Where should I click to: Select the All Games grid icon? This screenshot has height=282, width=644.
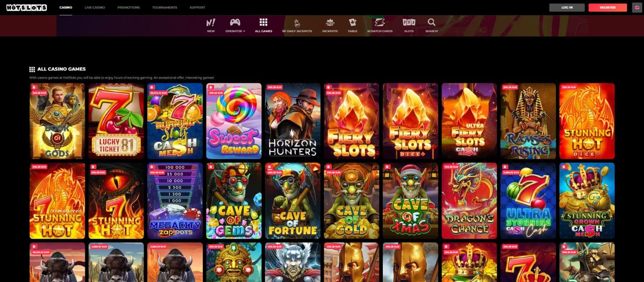click(x=263, y=25)
